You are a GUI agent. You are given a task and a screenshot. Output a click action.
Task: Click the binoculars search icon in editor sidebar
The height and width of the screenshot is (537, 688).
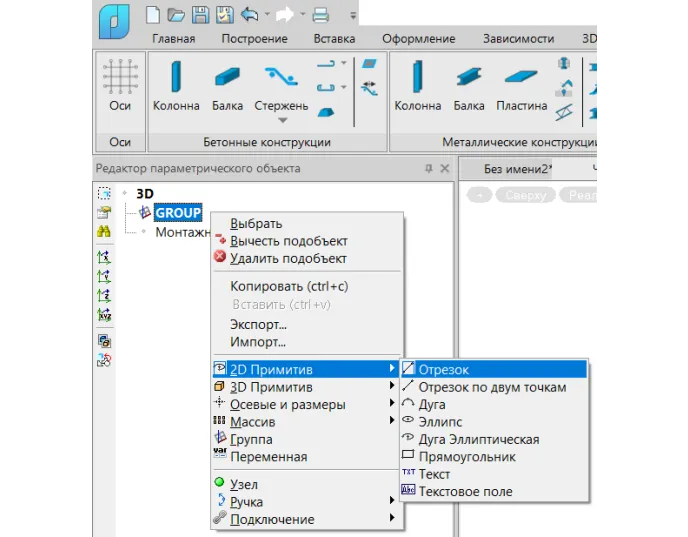(x=104, y=231)
